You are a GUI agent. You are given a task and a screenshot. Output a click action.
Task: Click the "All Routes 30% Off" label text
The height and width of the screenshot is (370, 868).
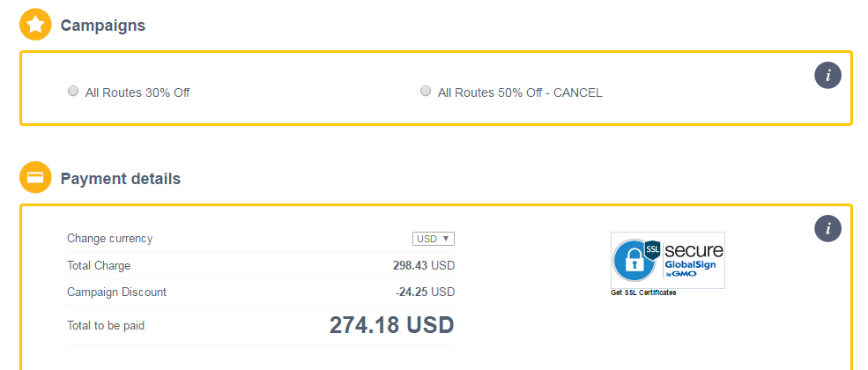point(137,92)
